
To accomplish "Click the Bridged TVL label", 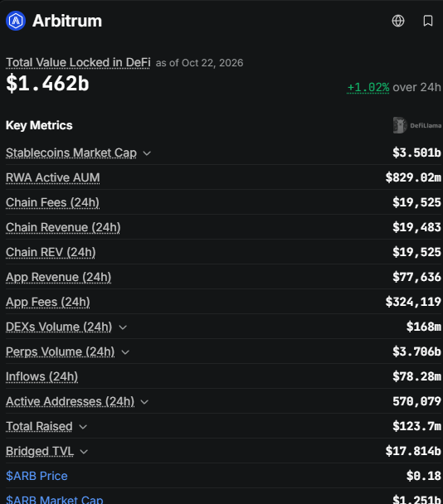I will (40, 451).
